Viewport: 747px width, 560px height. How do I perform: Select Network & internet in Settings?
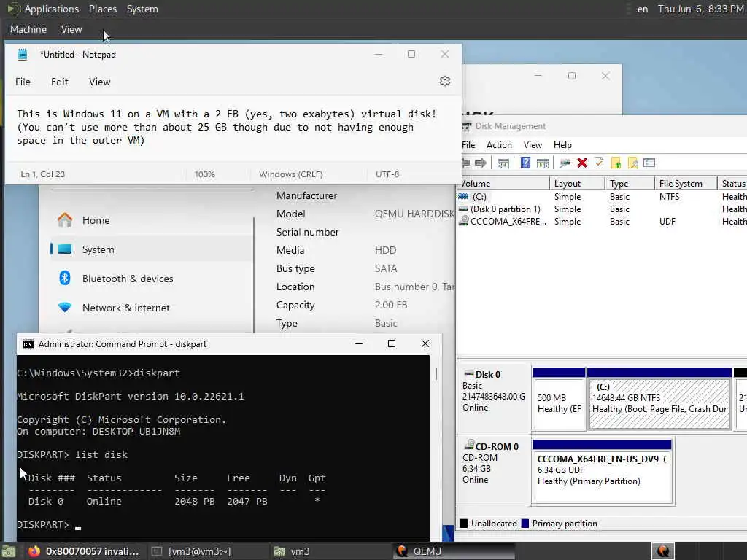152,307
